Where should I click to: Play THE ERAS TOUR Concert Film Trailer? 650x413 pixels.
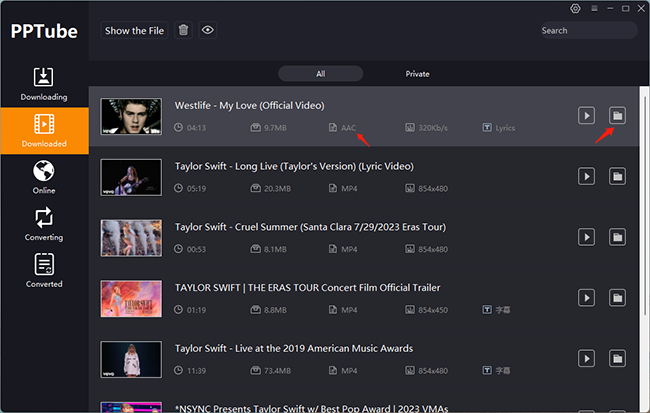pyautogui.click(x=586, y=298)
